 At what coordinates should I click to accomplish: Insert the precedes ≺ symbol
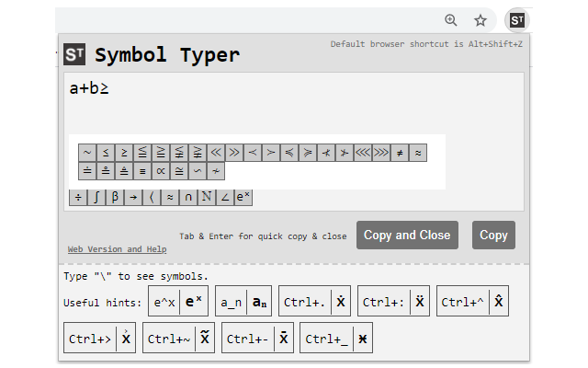(x=253, y=153)
